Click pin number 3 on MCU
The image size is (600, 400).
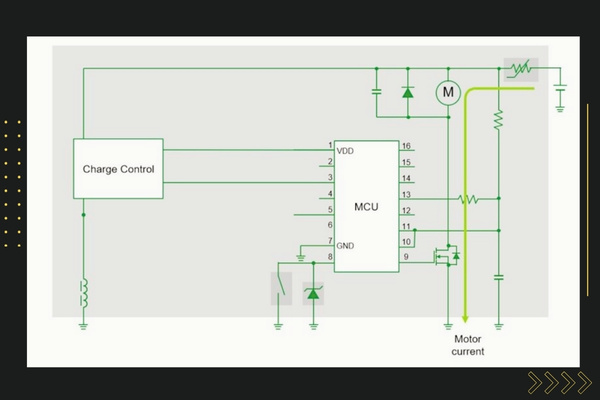tap(330, 177)
